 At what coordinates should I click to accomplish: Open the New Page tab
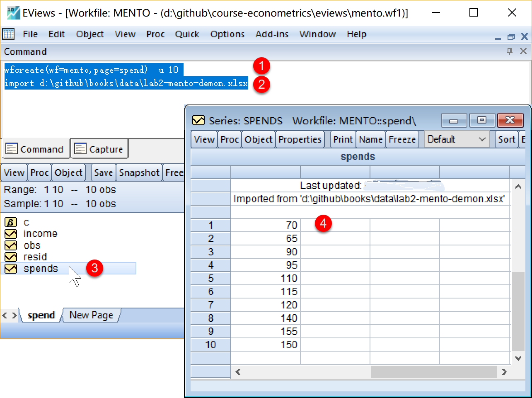pos(91,315)
